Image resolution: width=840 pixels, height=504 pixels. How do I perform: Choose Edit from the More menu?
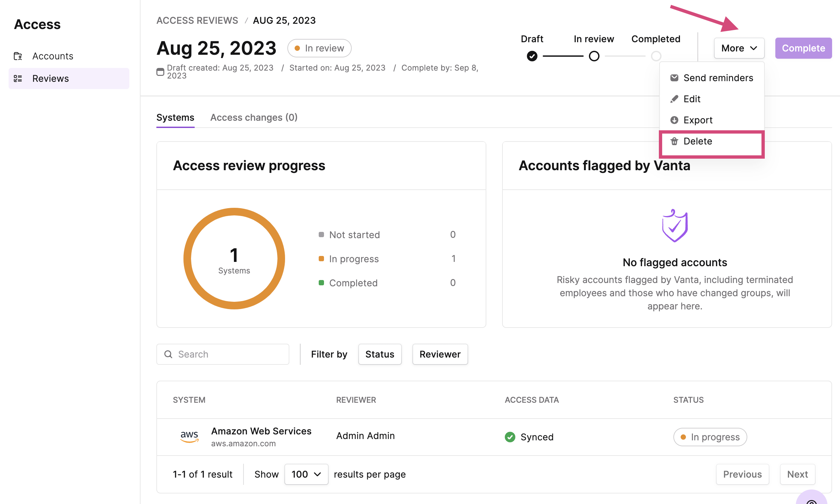(x=712, y=99)
